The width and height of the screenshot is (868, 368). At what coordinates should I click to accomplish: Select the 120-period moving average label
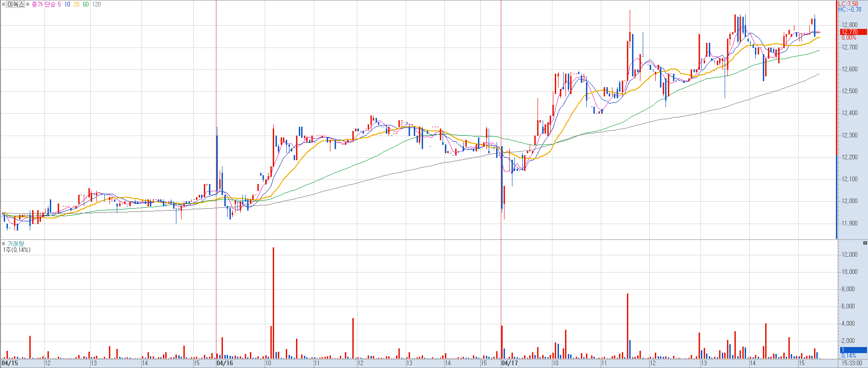tap(96, 4)
